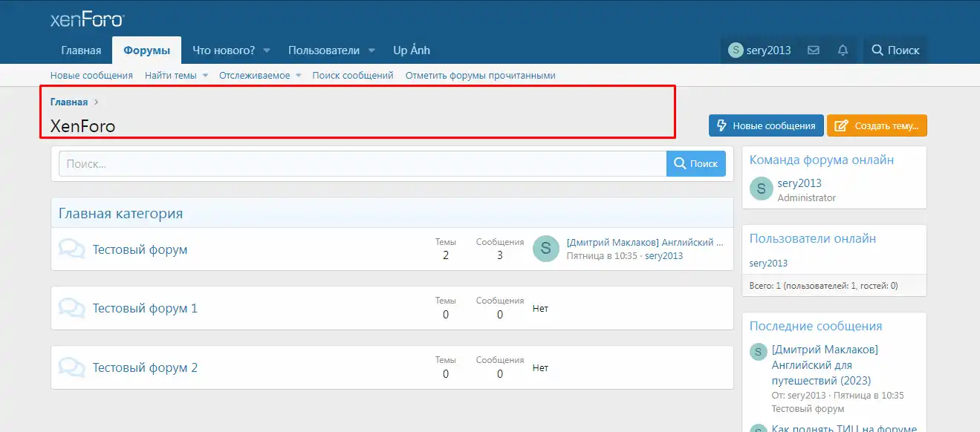Image resolution: width=980 pixels, height=432 pixels.
Task: Click the Тестовый форум 2 chat bubble icon
Action: point(71,367)
